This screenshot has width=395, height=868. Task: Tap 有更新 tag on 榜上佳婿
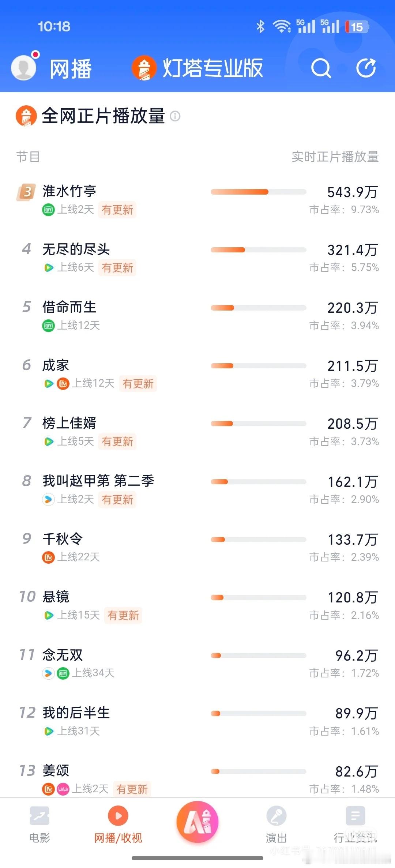coord(117,441)
